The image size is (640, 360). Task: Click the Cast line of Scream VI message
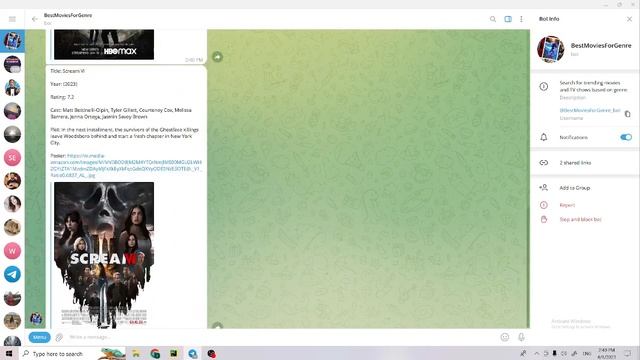[121, 113]
